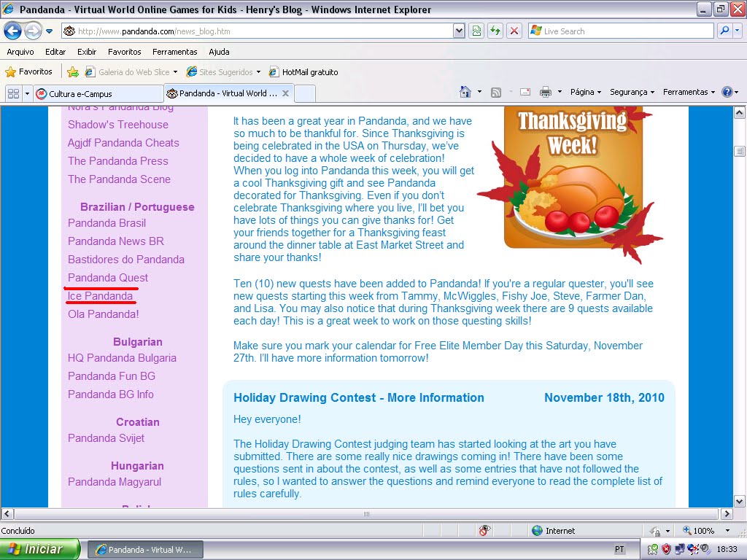Open HQ Pandanda Bulgaria link
This screenshot has width=747, height=560.
click(122, 357)
